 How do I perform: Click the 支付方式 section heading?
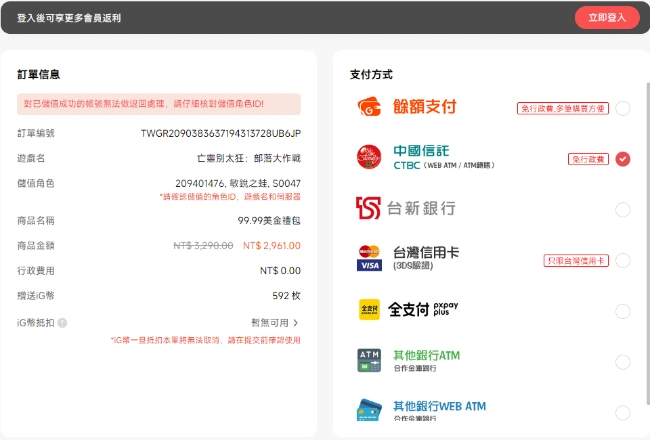click(x=371, y=75)
